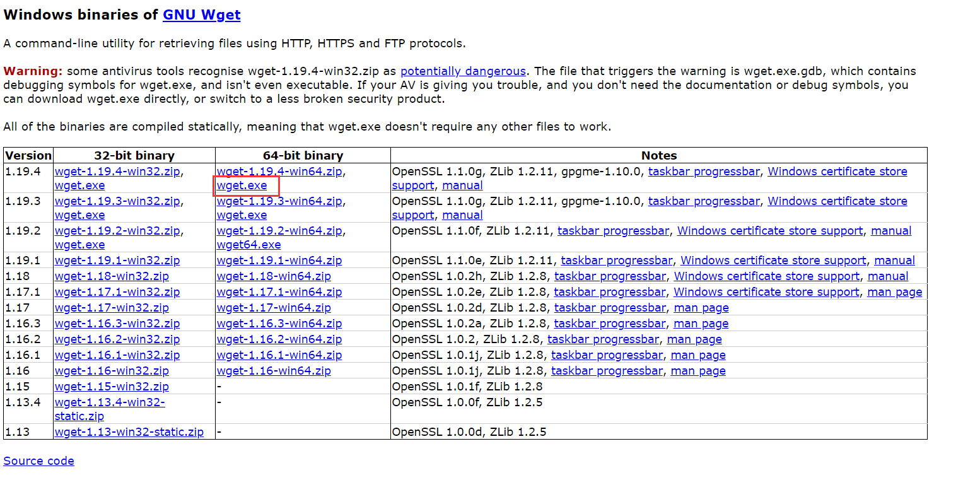Download wget-1.16.3-win64.zip
980x480 pixels.
tap(279, 324)
